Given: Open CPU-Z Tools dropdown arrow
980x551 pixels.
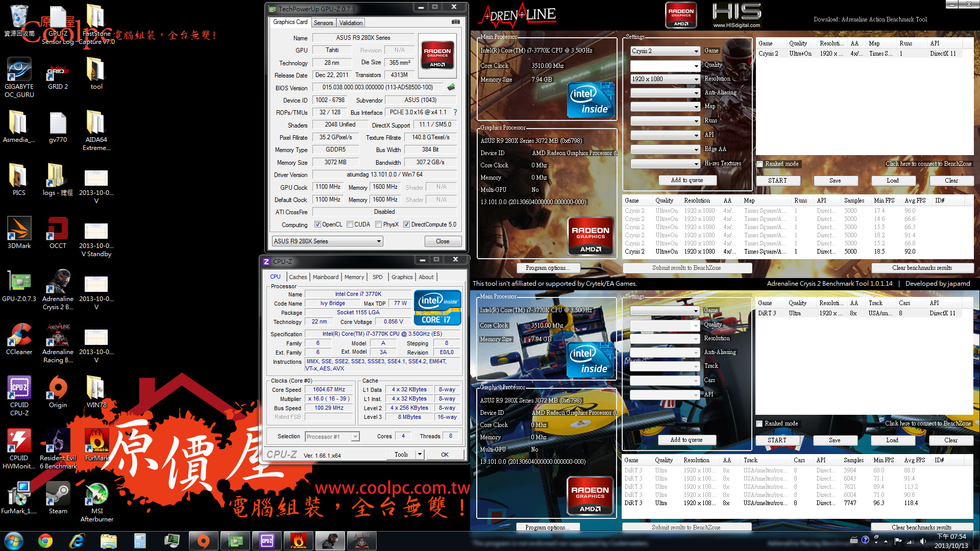Looking at the screenshot, I should pyautogui.click(x=420, y=455).
